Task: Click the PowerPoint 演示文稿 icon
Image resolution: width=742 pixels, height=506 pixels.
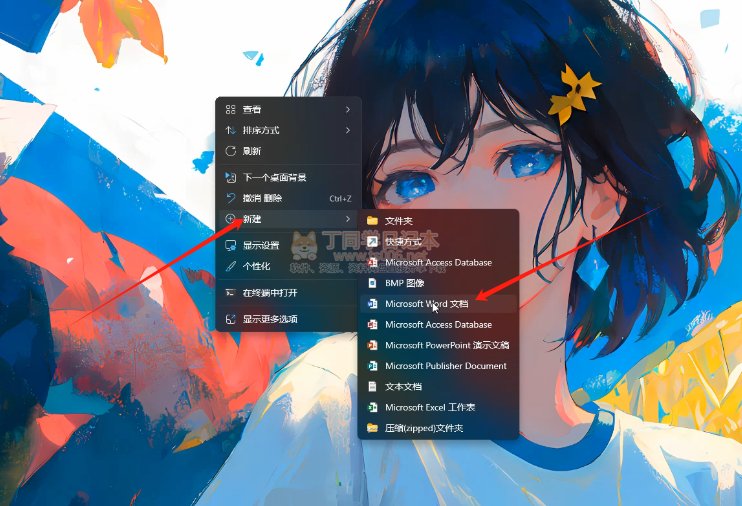Action: pos(372,345)
